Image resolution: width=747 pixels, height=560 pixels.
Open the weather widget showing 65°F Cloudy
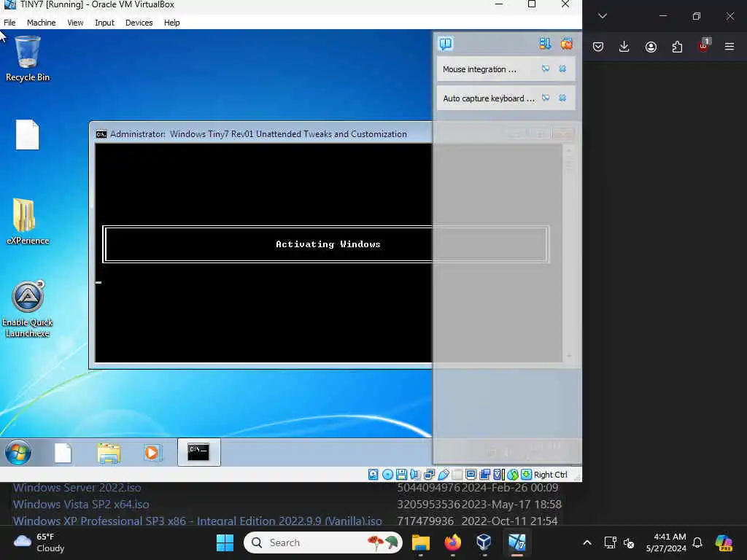click(x=39, y=542)
